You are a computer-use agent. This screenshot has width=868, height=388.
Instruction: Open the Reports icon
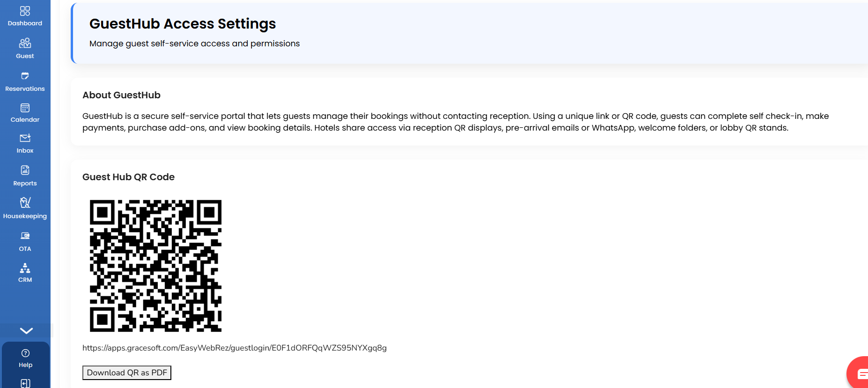click(25, 170)
